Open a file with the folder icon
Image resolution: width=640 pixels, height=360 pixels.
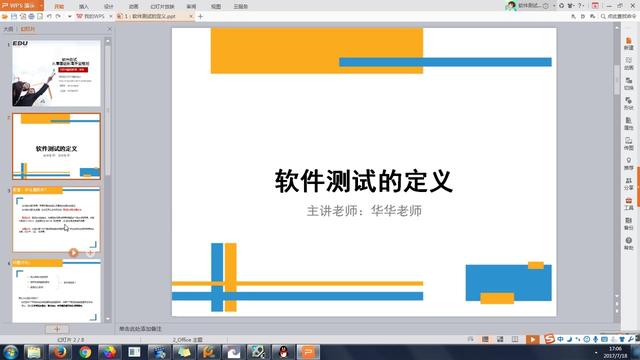pos(5,16)
